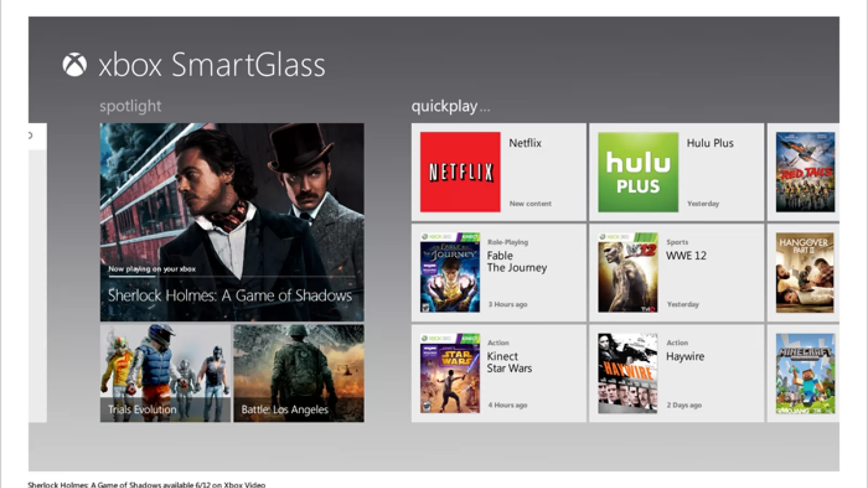
Task: Open Sherlock Holmes spotlight tile
Action: 232,222
